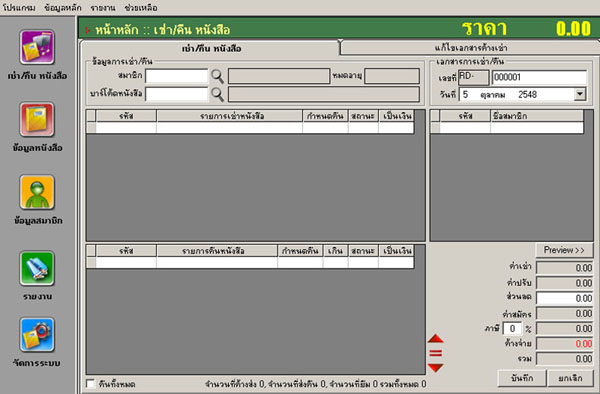Click the magnifier next to สมาชิก field
Screen dimensions: 600x394
(217, 76)
